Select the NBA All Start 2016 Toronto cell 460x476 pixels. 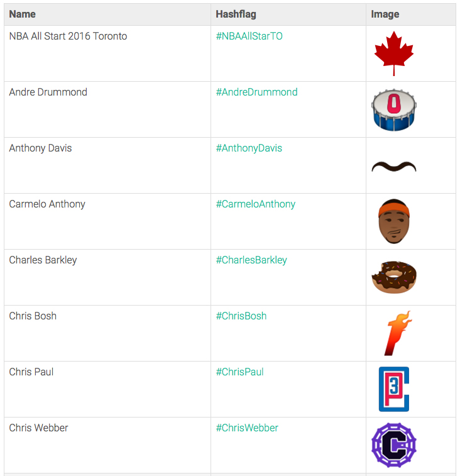click(x=107, y=53)
